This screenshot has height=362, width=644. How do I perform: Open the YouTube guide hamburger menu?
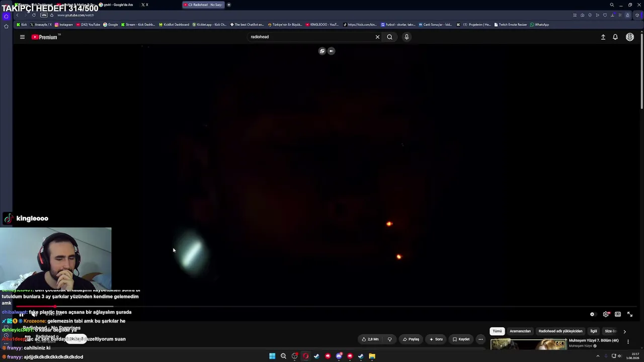22,37
